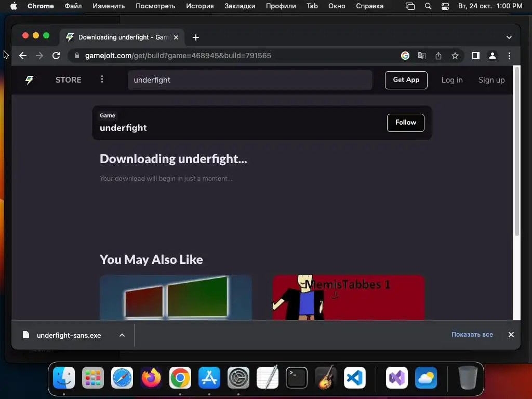Open the Chrome app menu
The image size is (532, 399).
[41, 6]
